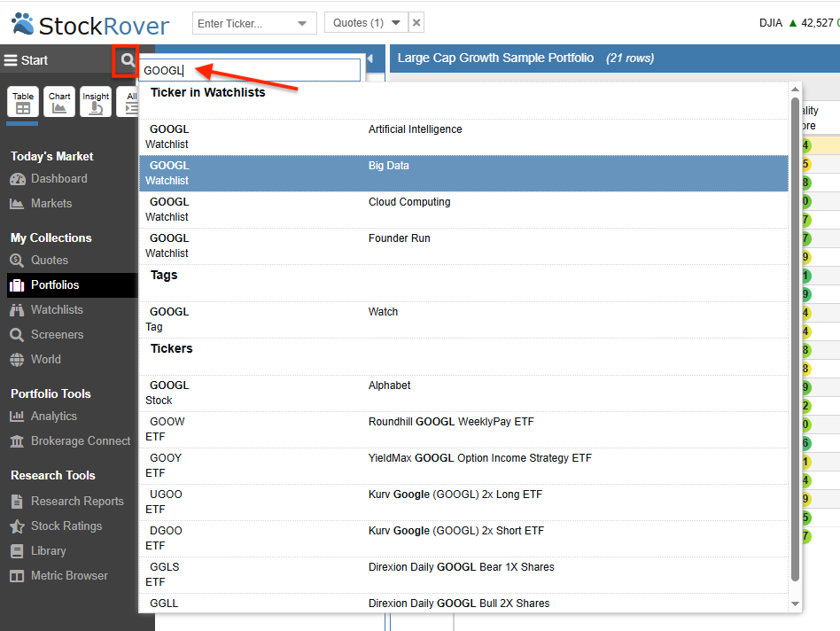Open Stock Ratings
The height and width of the screenshot is (631, 840).
[56, 526]
